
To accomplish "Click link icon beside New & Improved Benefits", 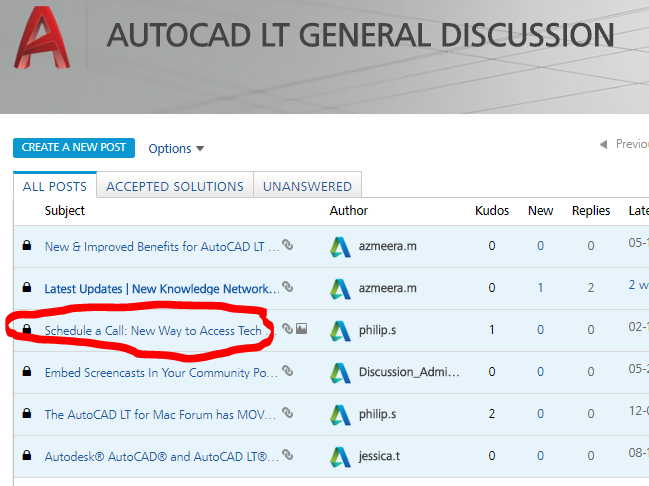I will coord(288,245).
